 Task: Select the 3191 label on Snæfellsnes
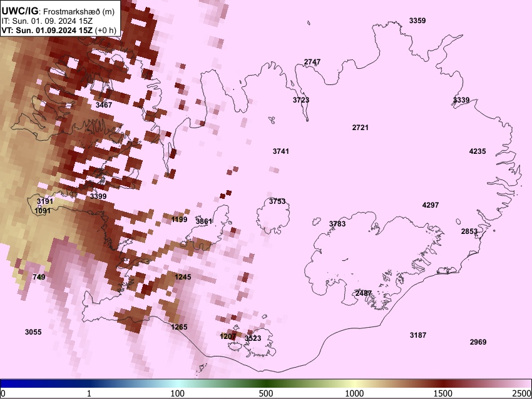point(45,201)
